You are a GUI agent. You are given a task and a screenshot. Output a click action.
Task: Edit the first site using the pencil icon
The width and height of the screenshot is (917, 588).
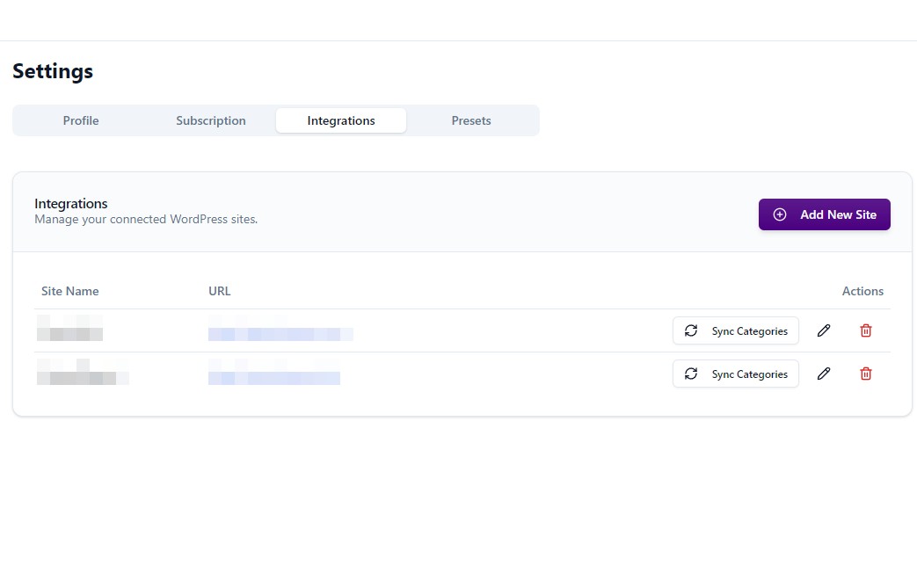(824, 330)
